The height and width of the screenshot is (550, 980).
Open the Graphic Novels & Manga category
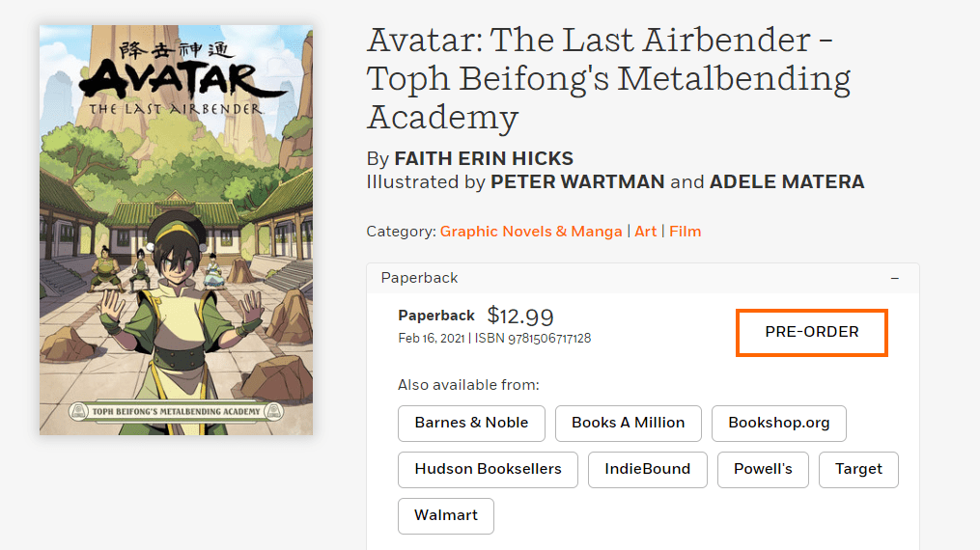click(531, 232)
